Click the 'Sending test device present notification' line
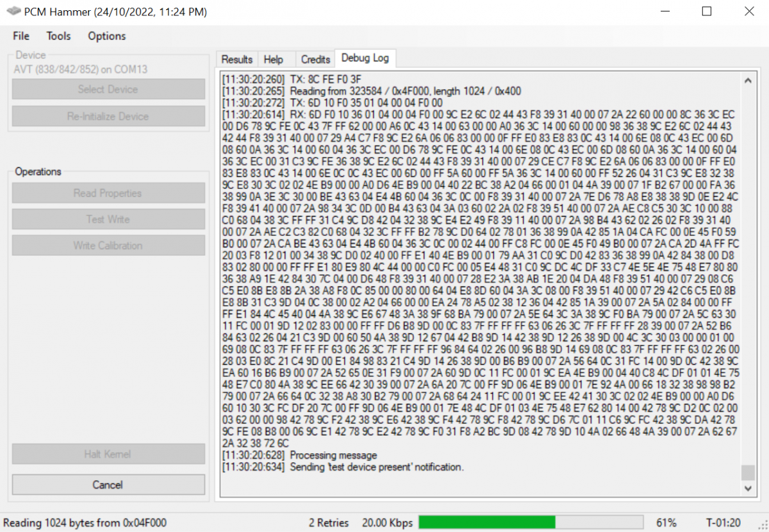The image size is (769, 532). pyautogui.click(x=342, y=467)
